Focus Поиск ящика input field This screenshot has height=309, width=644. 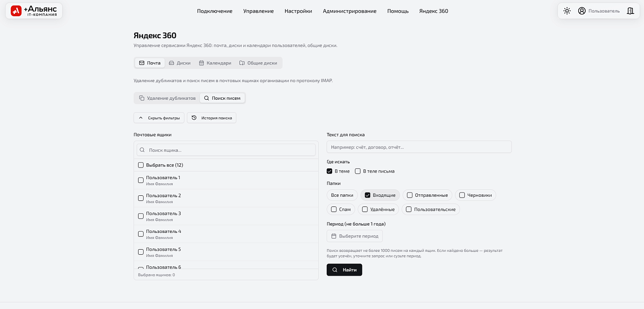[x=226, y=150]
